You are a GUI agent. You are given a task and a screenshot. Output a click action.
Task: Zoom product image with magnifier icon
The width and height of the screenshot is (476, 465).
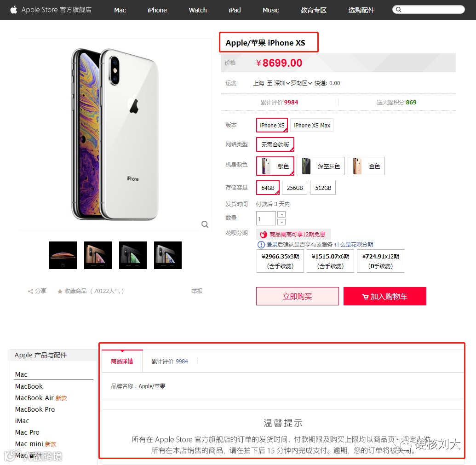pos(205,224)
